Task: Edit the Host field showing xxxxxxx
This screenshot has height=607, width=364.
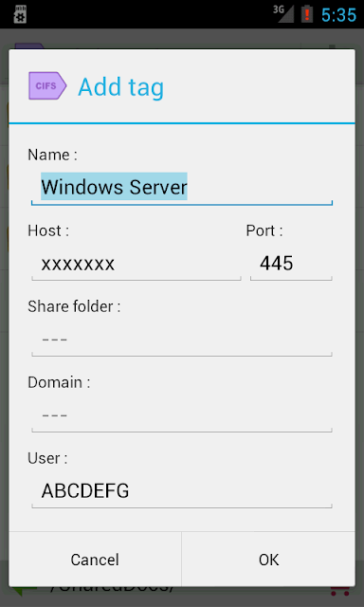Action: pyautogui.click(x=136, y=265)
